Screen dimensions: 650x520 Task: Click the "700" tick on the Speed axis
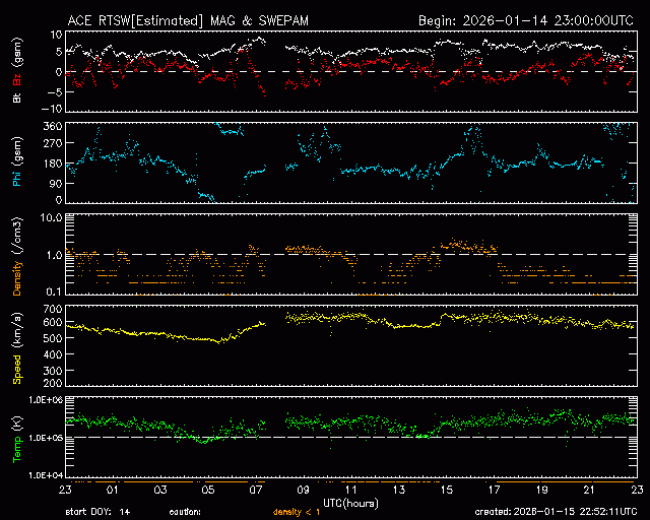pos(53,309)
